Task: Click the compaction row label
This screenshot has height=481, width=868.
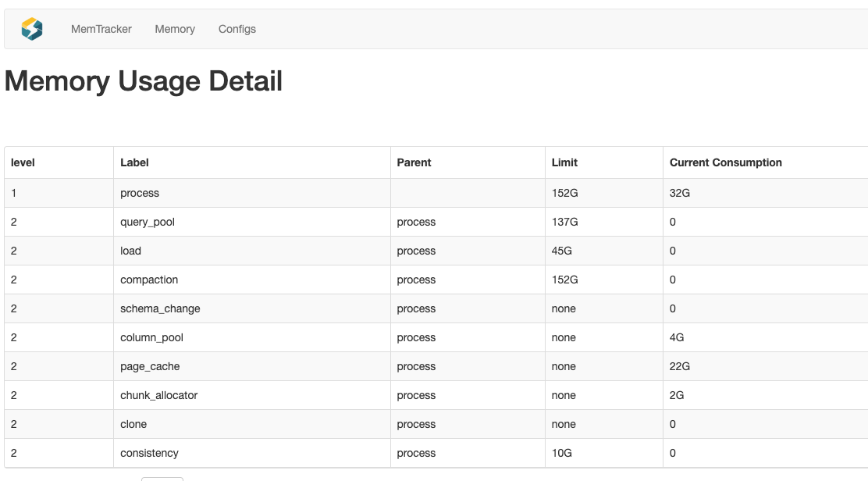Action: pyautogui.click(x=149, y=280)
